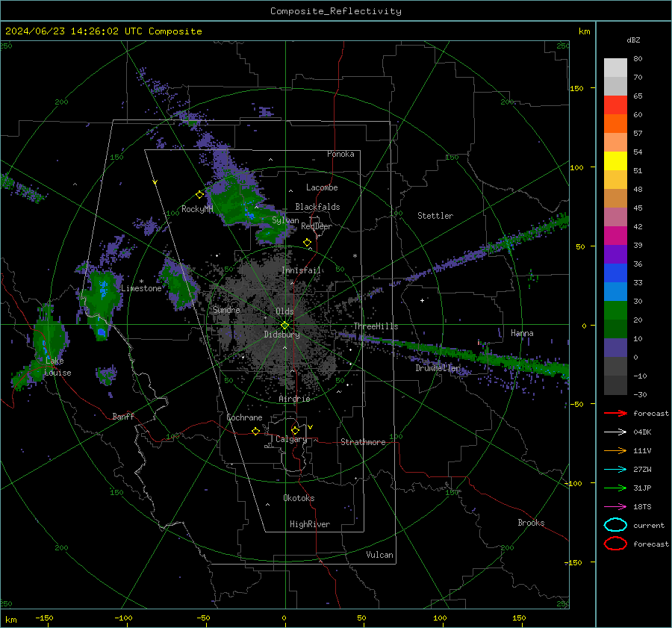672x628 pixels.
Task: Select the Brooks label
Action: [x=531, y=523]
